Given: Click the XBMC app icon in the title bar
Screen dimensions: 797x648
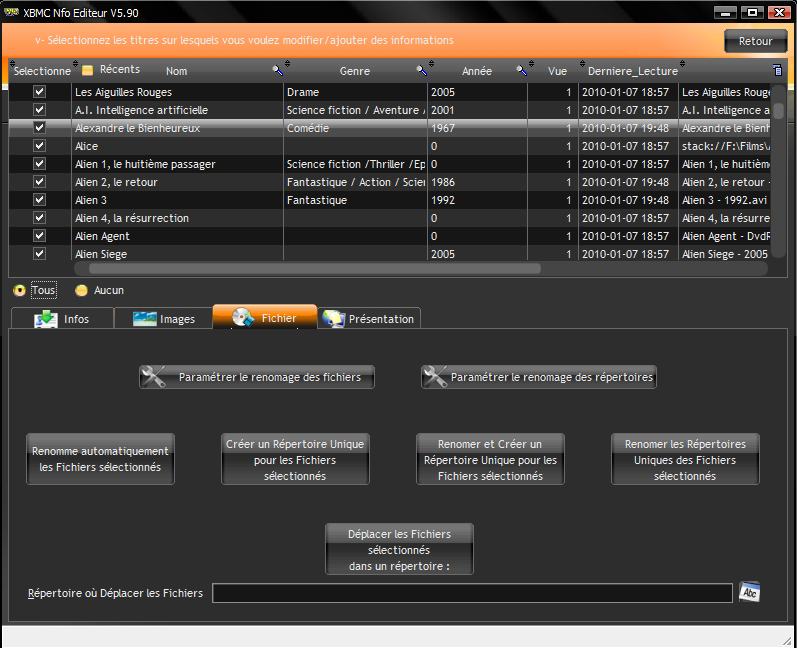Looking at the screenshot, I should point(11,12).
